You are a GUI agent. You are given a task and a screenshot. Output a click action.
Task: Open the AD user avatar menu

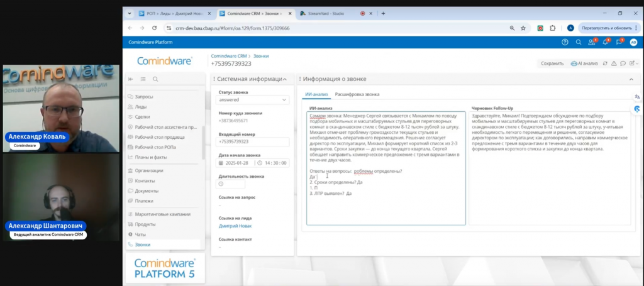(x=633, y=42)
